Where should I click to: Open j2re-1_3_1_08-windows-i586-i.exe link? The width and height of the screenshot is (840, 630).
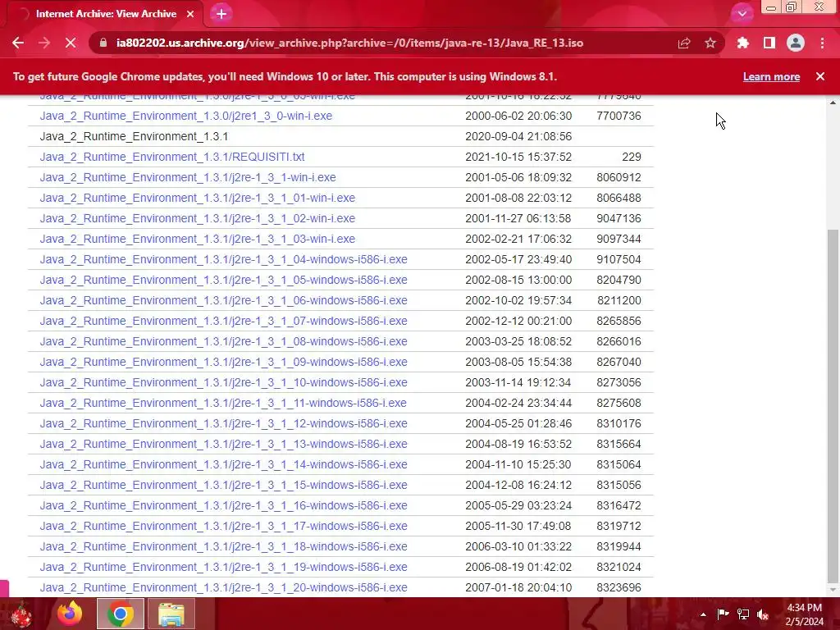(223, 341)
